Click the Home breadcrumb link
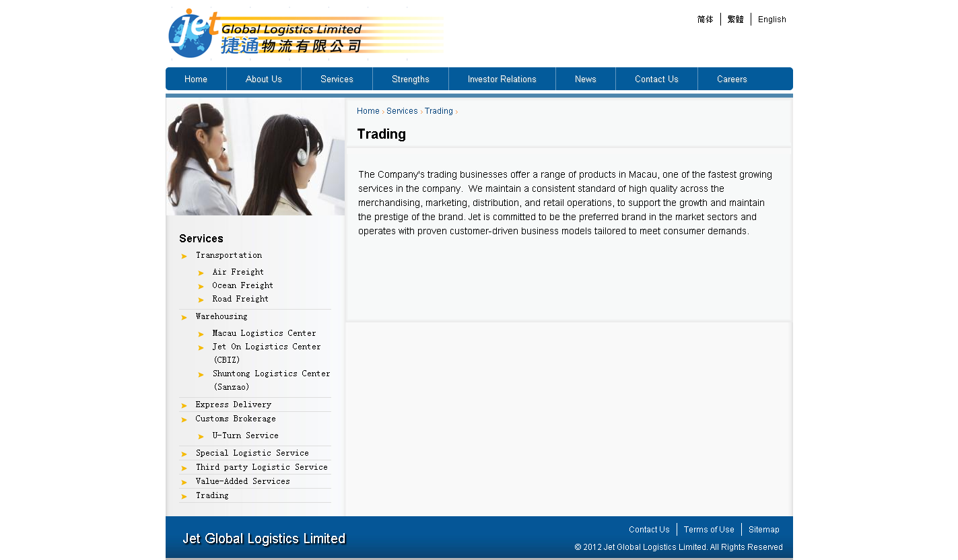Image resolution: width=958 pixels, height=560 pixels. pyautogui.click(x=368, y=111)
